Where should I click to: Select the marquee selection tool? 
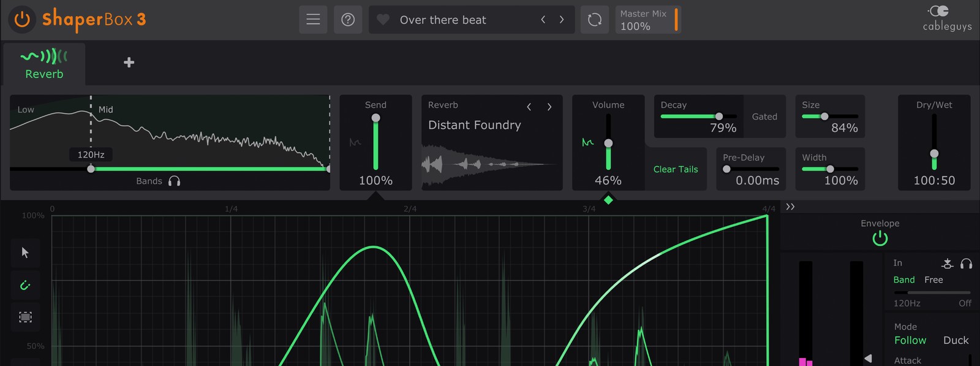(25, 317)
